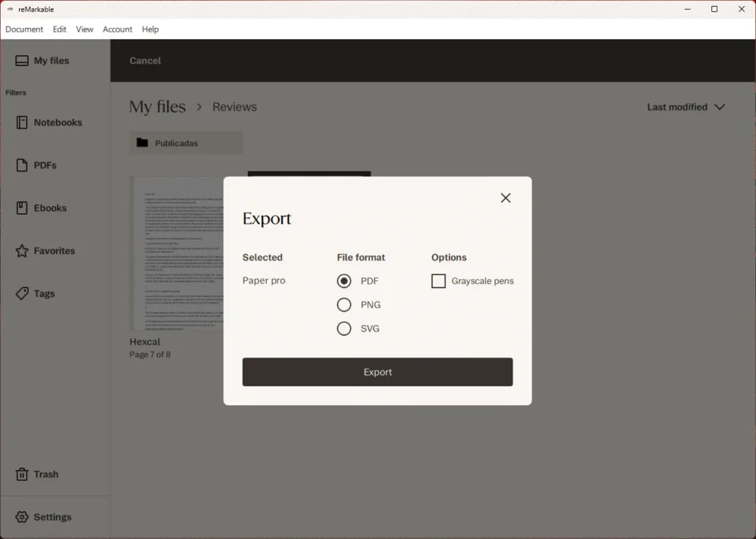The height and width of the screenshot is (539, 756).
Task: Click the breadcrumb arrow separator
Action: 199,107
